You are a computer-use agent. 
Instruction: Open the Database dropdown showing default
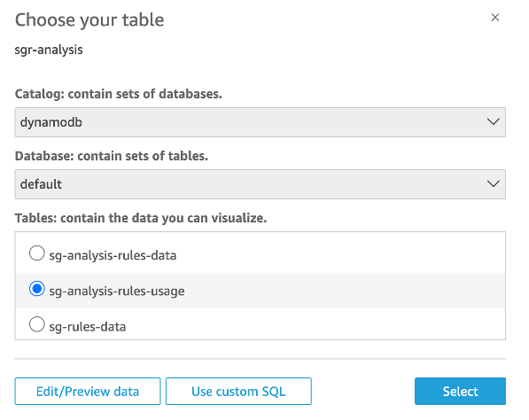261,184
